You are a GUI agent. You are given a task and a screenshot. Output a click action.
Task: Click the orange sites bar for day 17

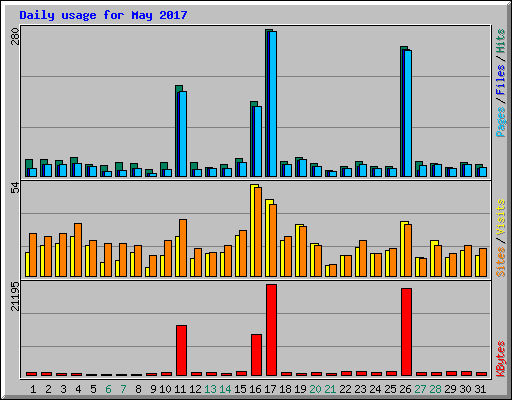click(273, 240)
